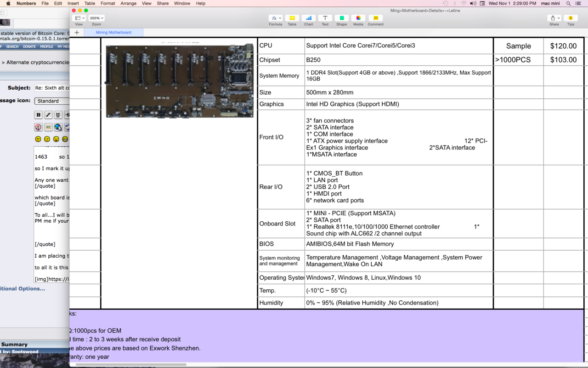Open the Share toolbar button
Screen dimensions: 588x368
pos(554,18)
